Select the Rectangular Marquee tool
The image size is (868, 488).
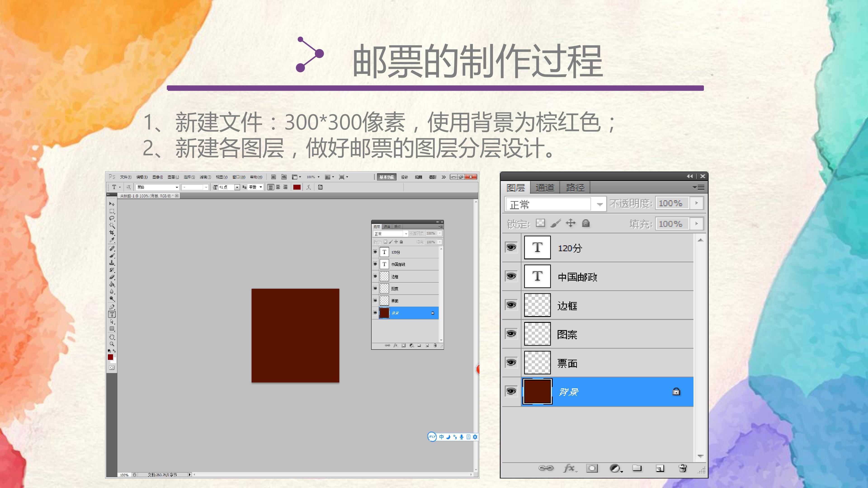tap(112, 211)
